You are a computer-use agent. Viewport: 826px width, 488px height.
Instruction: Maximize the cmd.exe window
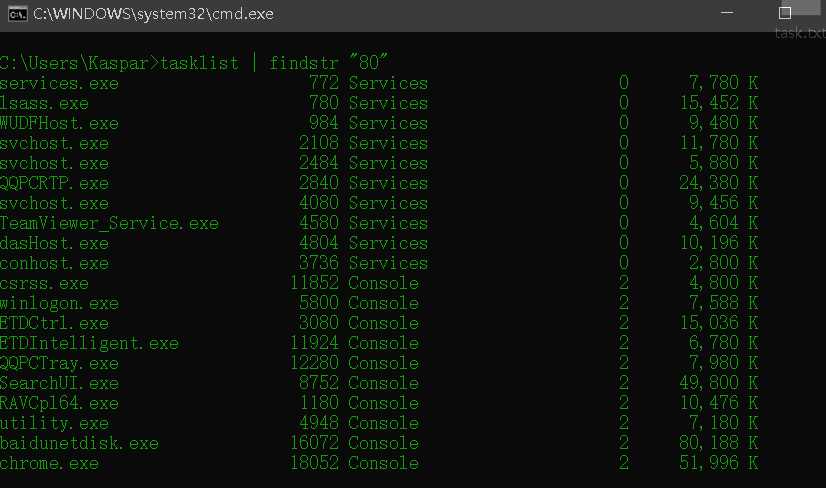(x=785, y=13)
